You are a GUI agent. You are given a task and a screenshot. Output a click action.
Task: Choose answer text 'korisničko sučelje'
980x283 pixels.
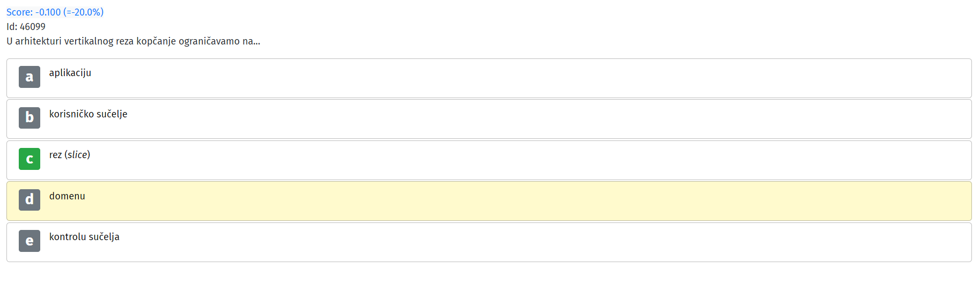coord(89,114)
